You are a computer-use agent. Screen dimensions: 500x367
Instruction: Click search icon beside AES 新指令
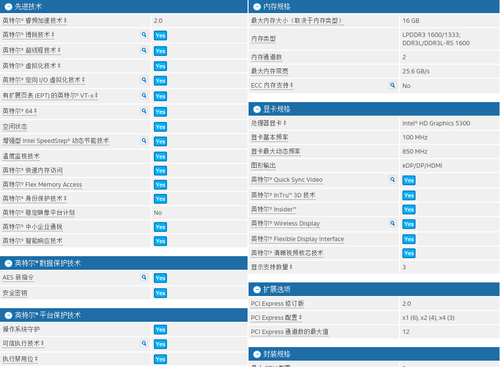click(x=144, y=277)
